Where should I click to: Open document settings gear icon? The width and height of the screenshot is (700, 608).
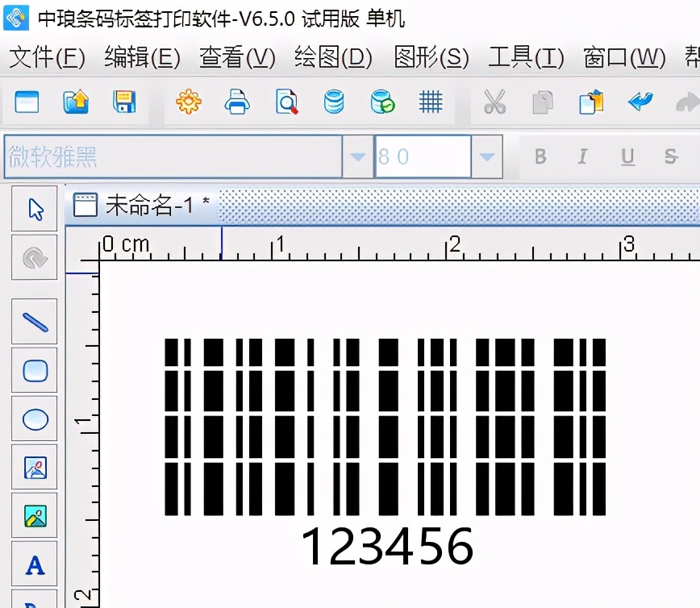click(189, 102)
